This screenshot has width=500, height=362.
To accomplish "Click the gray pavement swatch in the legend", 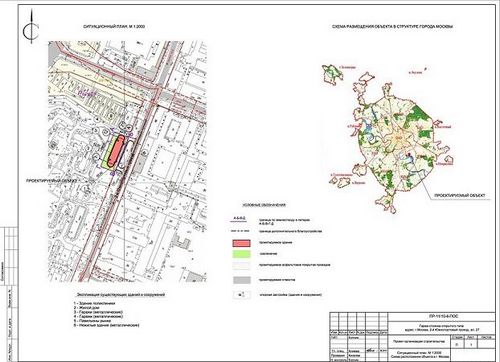I will click(242, 280).
